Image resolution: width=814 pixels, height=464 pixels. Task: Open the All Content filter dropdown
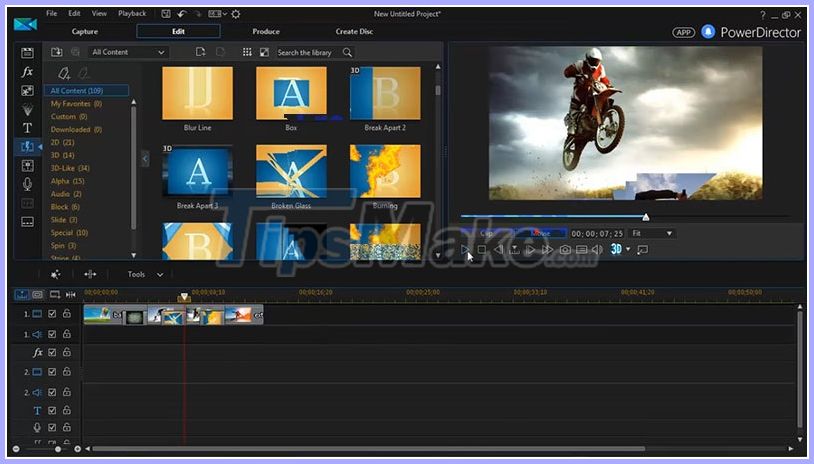[128, 52]
